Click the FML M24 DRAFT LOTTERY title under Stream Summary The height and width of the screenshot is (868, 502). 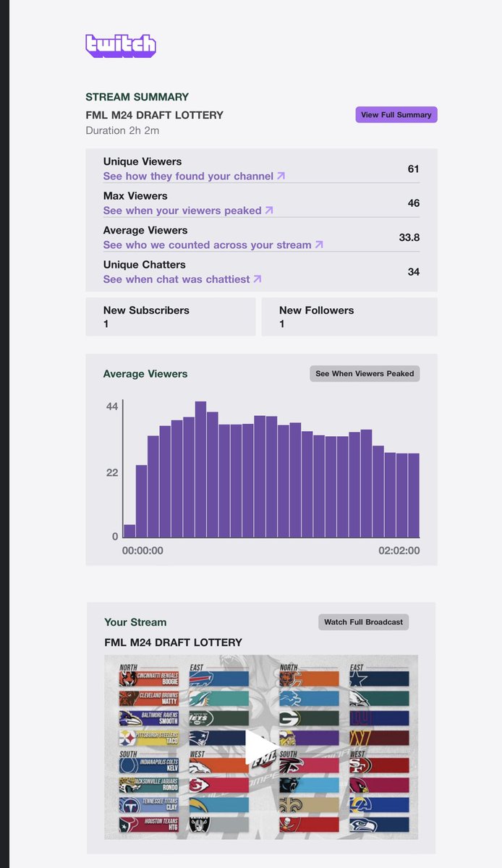pos(154,115)
